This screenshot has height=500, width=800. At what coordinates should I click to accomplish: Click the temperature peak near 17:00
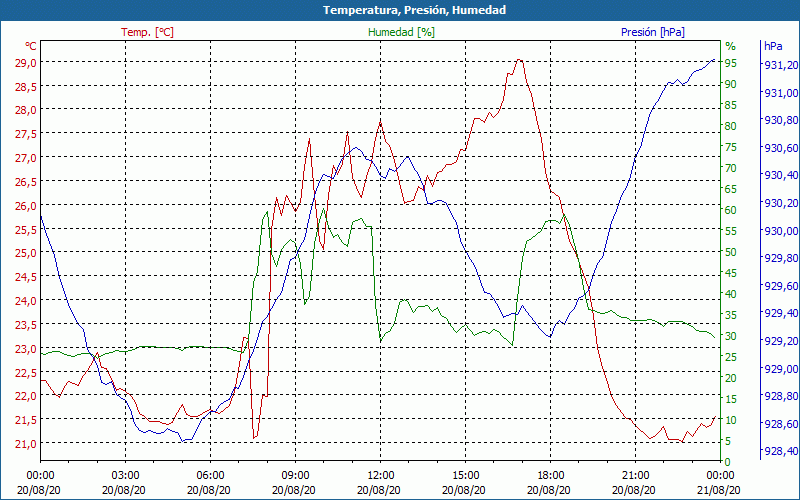(519, 60)
